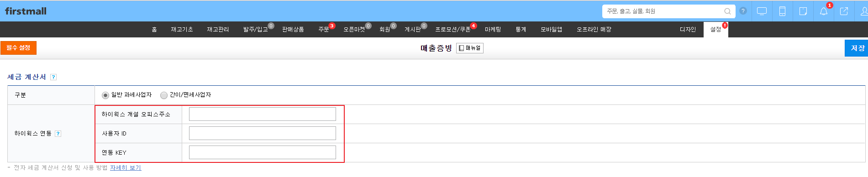Click the user profile icon
This screenshot has width=868, height=177.
(863, 11)
